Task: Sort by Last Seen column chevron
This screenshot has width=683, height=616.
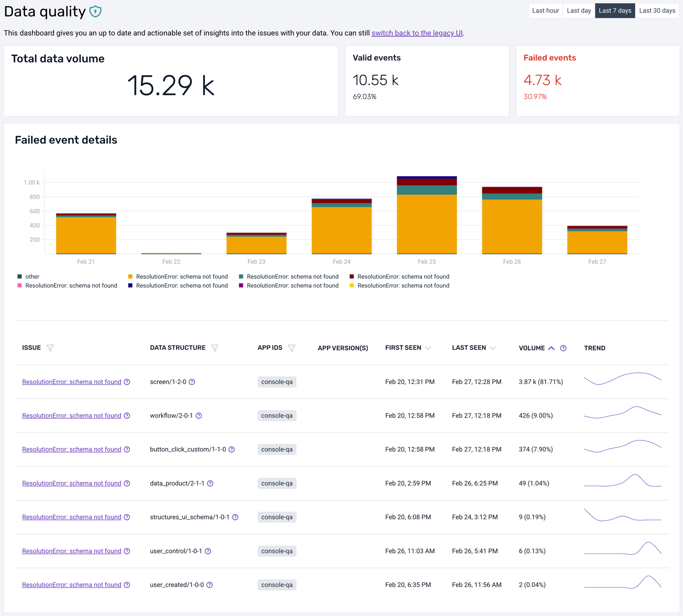Action: point(493,348)
